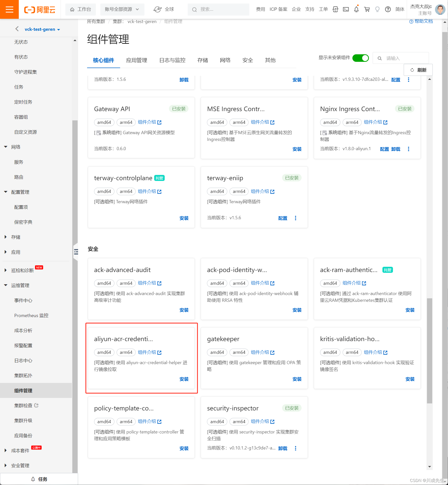Click the Alibaba Cloud logo

(40, 10)
